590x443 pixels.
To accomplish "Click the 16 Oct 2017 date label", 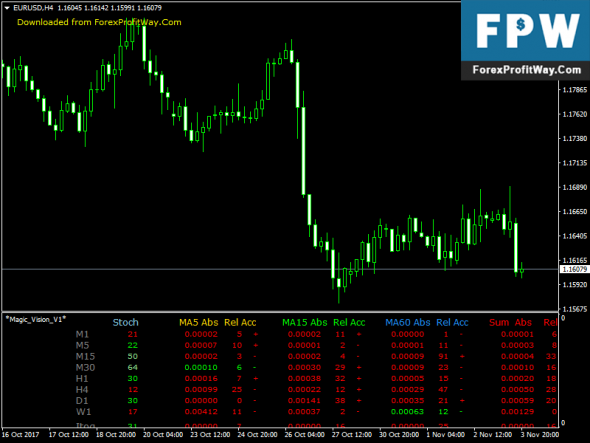I will [x=20, y=435].
